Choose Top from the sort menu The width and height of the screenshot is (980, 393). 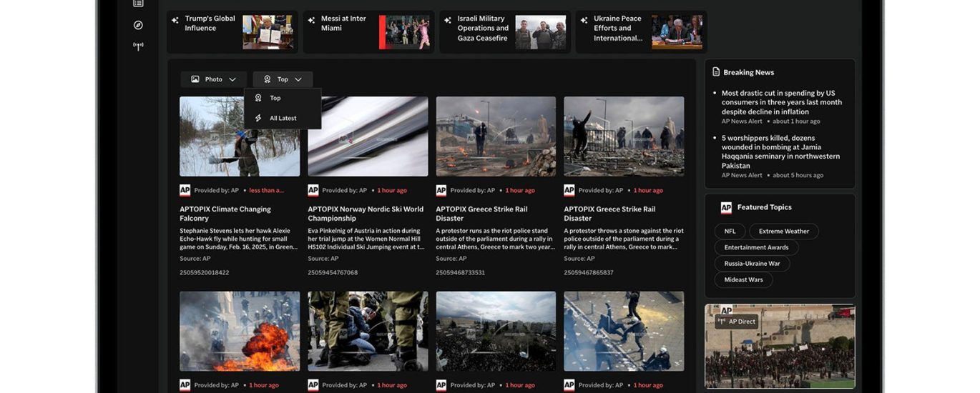283,98
